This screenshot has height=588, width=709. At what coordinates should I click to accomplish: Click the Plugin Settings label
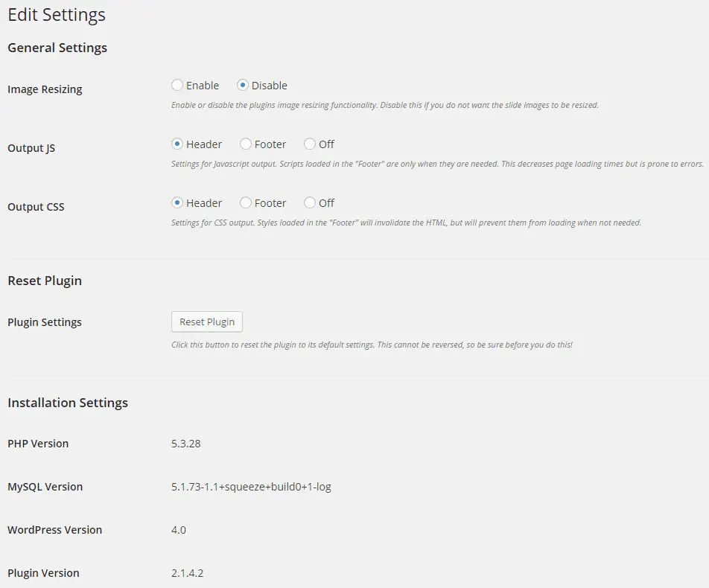(x=45, y=322)
